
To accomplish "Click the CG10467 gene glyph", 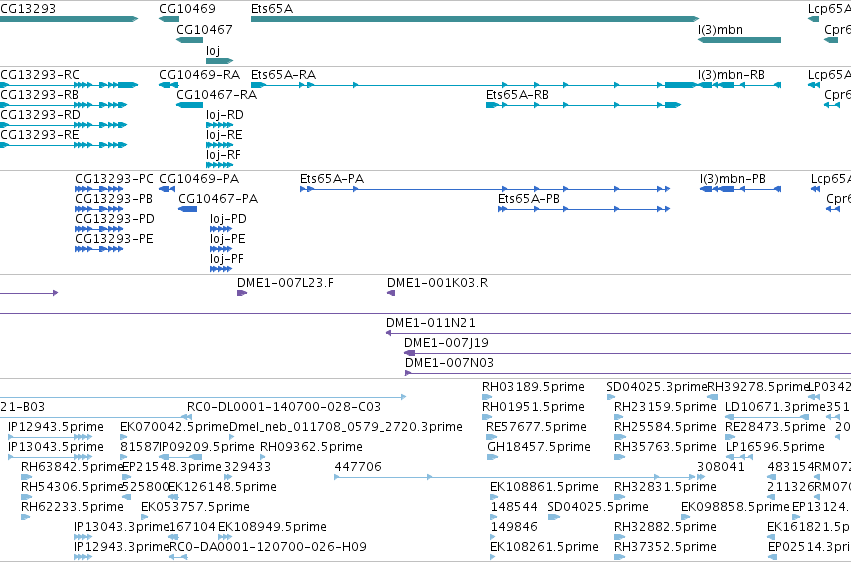I will pyautogui.click(x=189, y=40).
